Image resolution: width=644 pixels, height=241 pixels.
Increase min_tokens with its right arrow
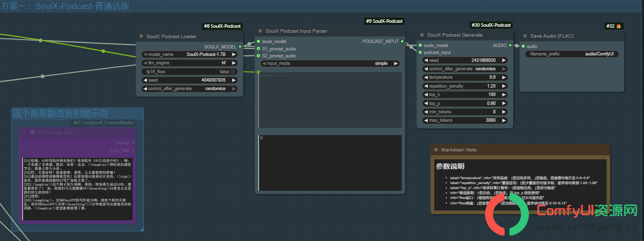(x=504, y=112)
